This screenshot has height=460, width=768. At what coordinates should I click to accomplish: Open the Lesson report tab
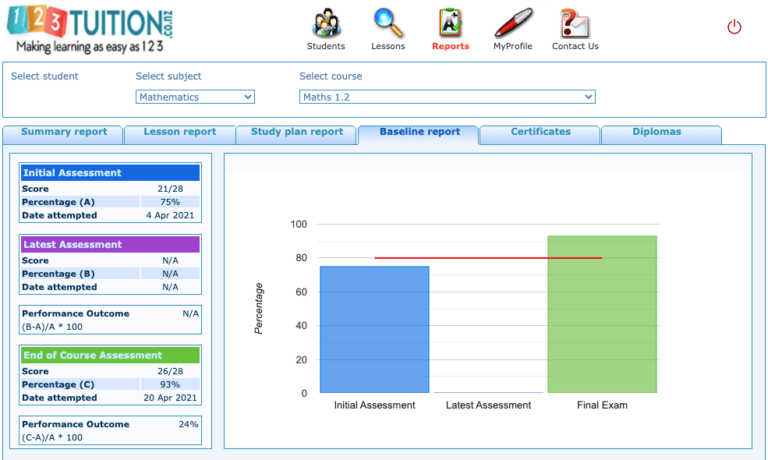179,134
